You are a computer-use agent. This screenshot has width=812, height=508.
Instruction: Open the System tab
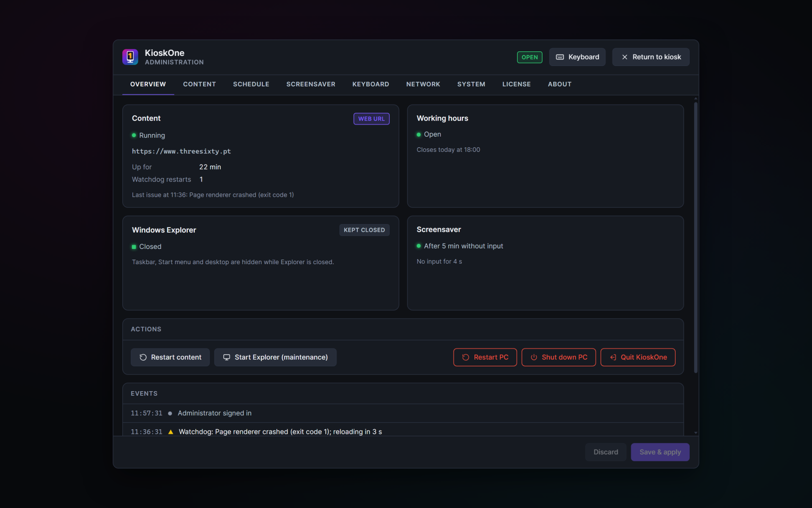[x=471, y=84]
